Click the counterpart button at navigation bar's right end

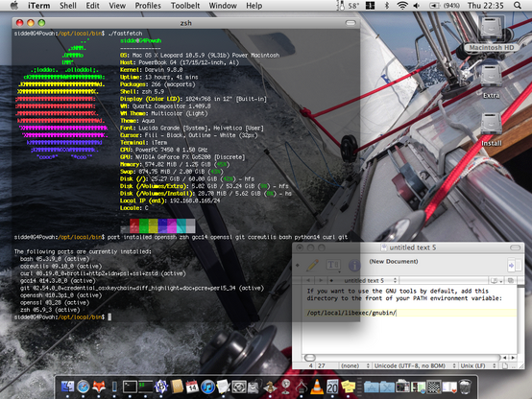click(x=510, y=281)
